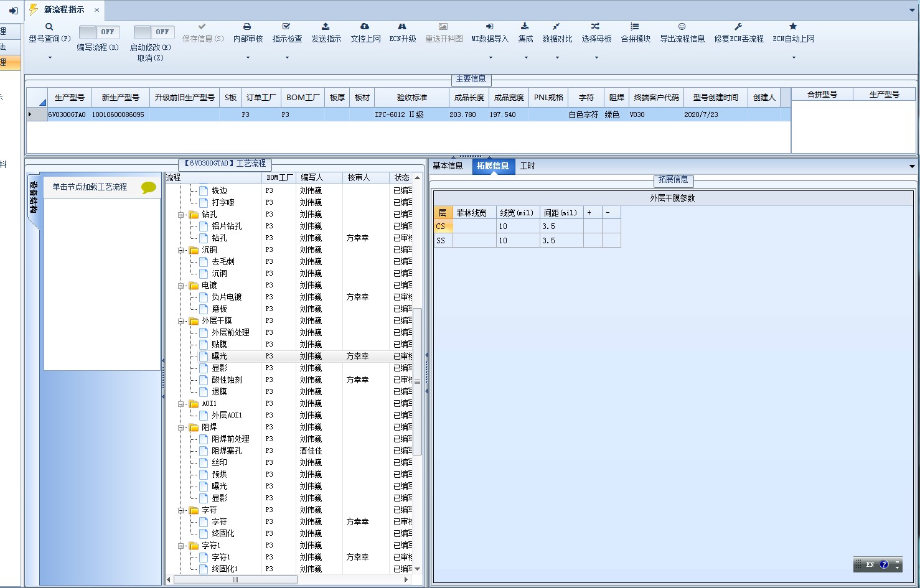Click the ECN升级 icon

pos(402,27)
